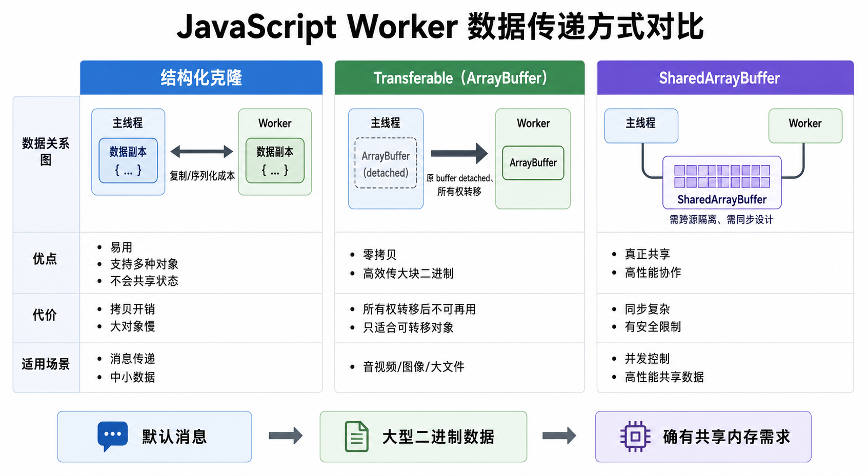Screen dimensions: 868x476
Task: Click the '不会共享状态' bullet
Action: coord(144,281)
